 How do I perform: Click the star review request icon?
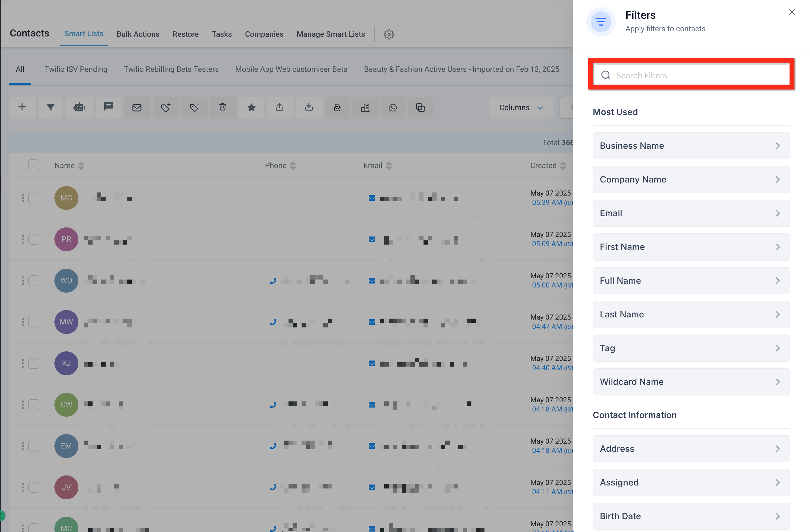251,107
